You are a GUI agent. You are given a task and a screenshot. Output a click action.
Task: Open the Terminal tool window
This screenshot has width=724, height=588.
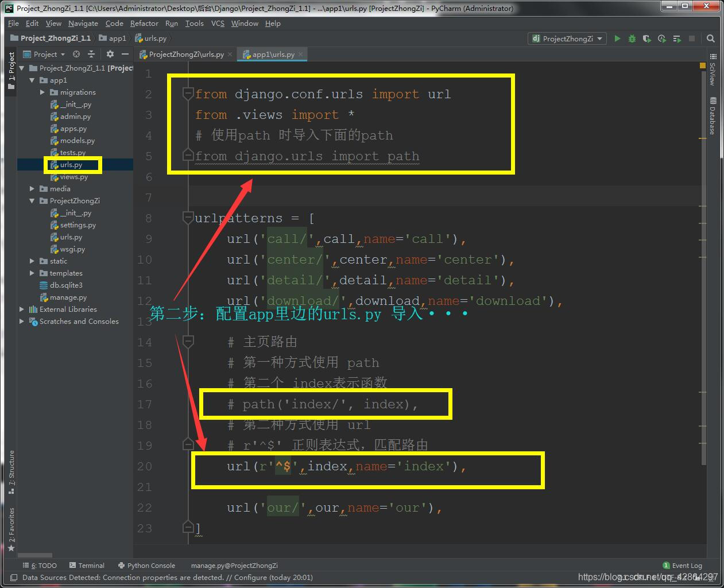(x=87, y=566)
